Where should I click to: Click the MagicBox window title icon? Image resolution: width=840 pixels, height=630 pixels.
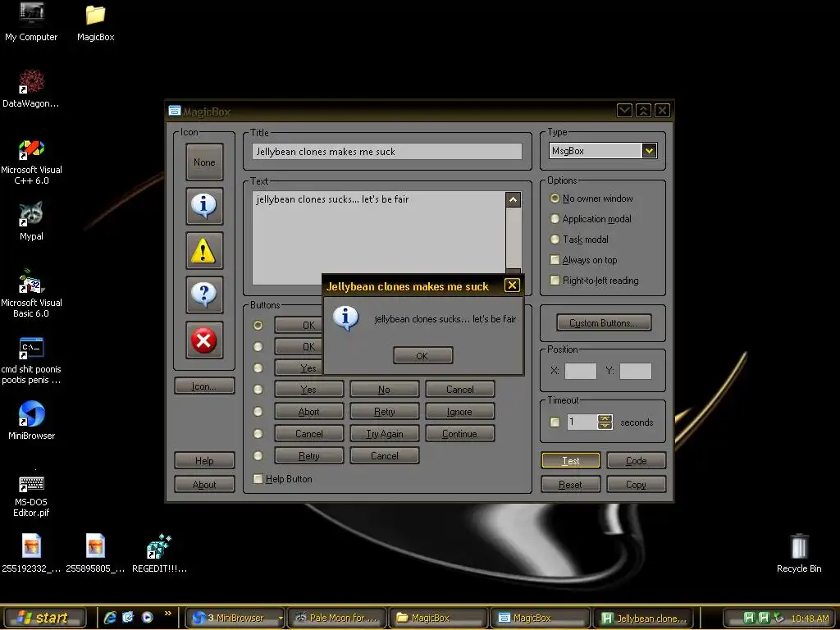pos(175,111)
